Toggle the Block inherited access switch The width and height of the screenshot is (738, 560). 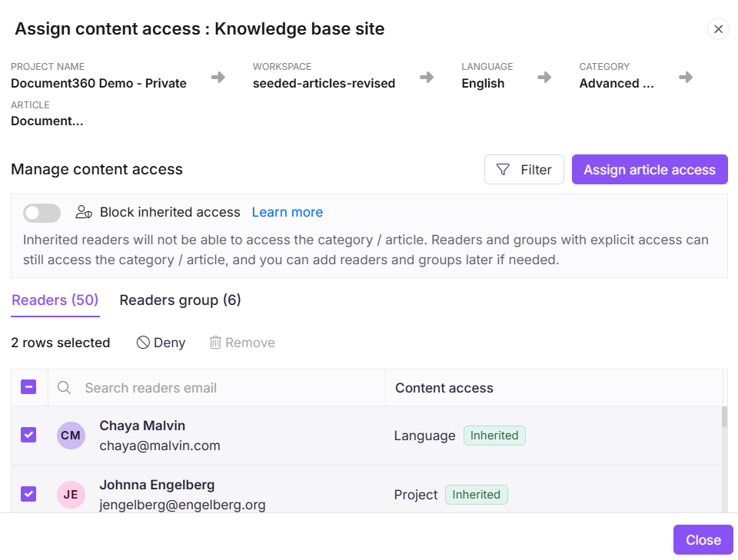pos(42,213)
